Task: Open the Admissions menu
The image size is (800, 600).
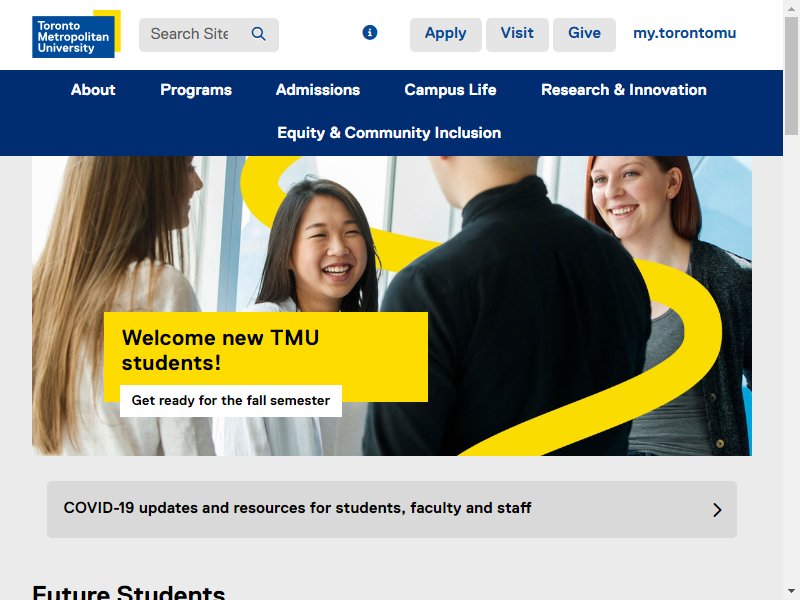Action: [318, 90]
